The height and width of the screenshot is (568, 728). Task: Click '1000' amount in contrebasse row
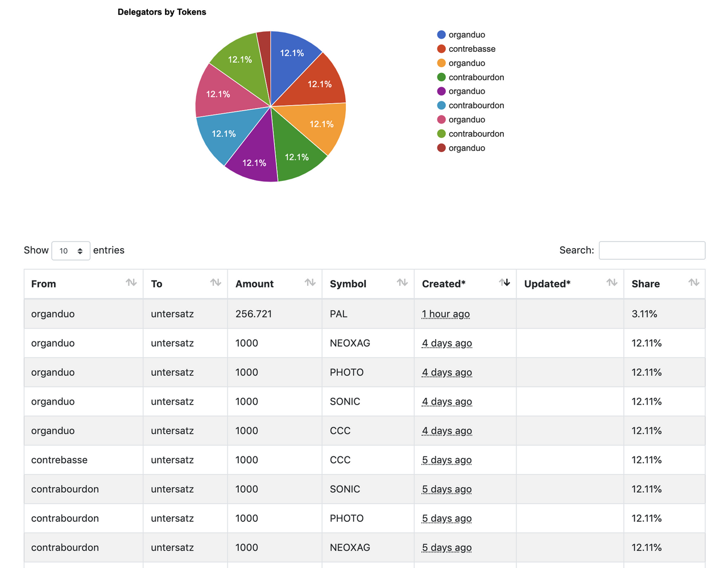(247, 460)
